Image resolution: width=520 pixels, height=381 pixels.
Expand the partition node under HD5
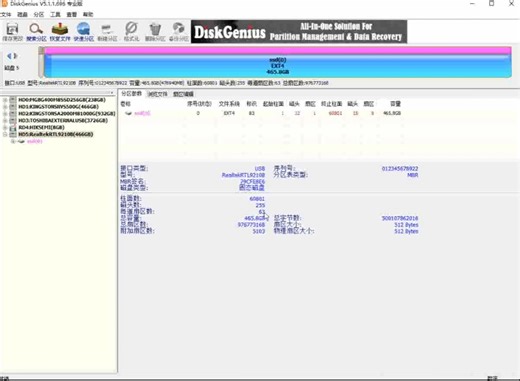pyautogui.click(x=13, y=141)
